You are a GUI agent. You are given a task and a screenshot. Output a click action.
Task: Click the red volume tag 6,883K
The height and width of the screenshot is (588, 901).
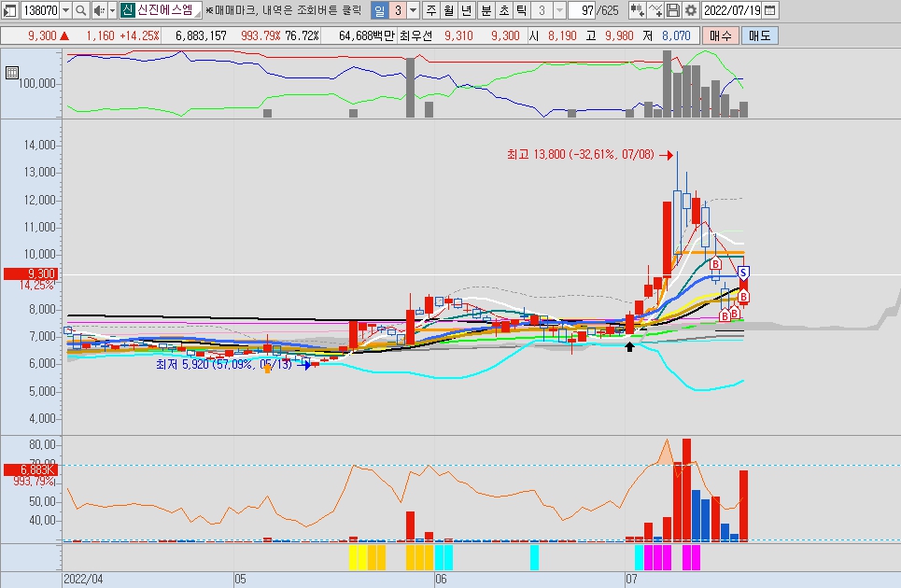tap(31, 470)
